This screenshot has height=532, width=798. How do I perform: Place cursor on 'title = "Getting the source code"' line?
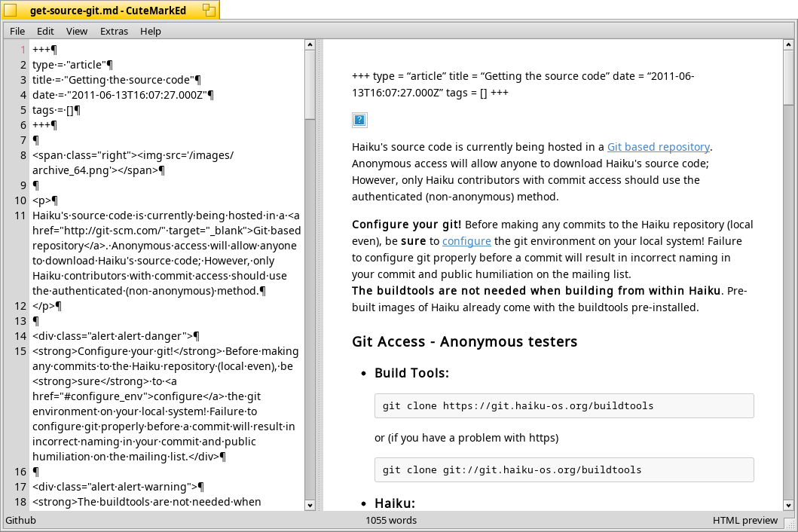117,80
